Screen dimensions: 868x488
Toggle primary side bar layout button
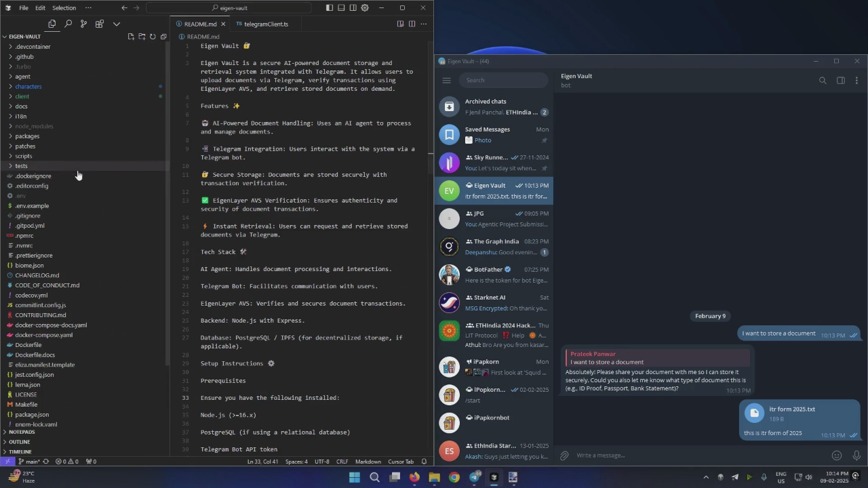click(330, 8)
